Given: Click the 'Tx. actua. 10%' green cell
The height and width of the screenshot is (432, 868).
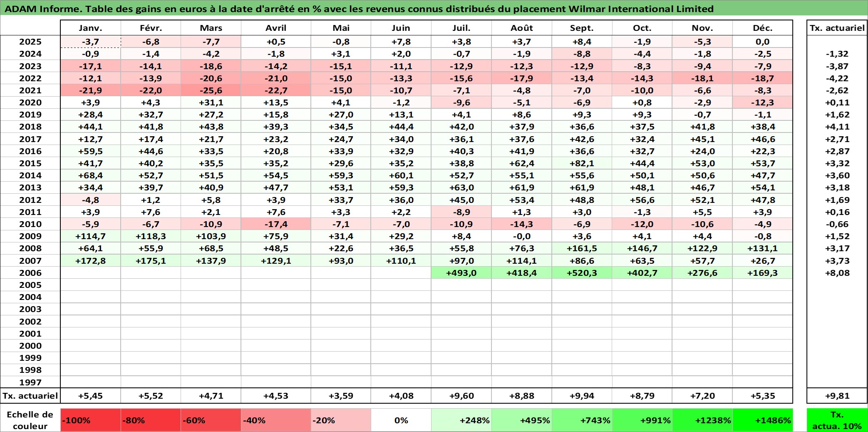Looking at the screenshot, I should 837,420.
